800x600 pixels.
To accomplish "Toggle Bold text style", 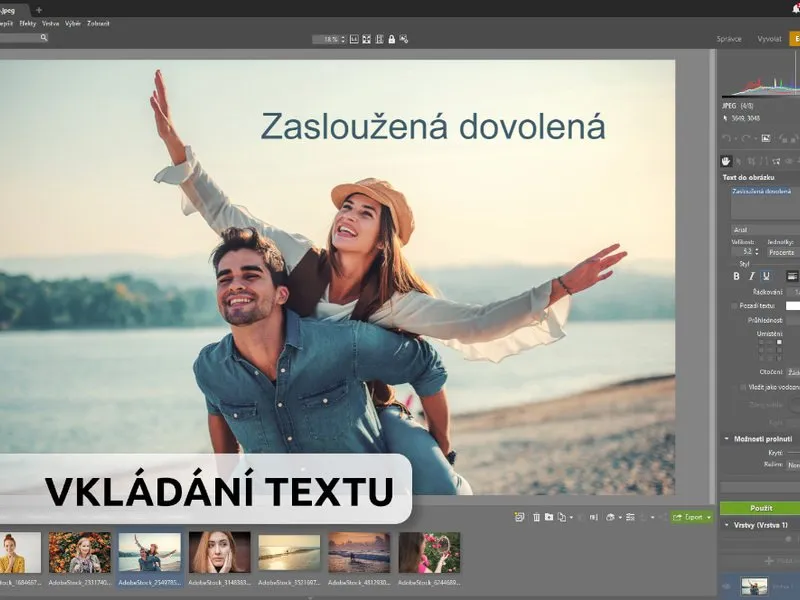I will coord(736,276).
